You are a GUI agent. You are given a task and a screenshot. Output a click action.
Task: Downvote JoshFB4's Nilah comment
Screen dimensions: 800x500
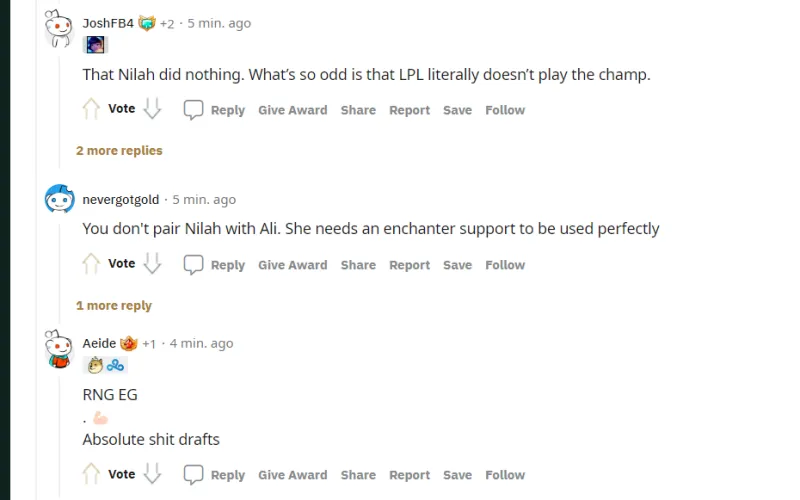[152, 109]
